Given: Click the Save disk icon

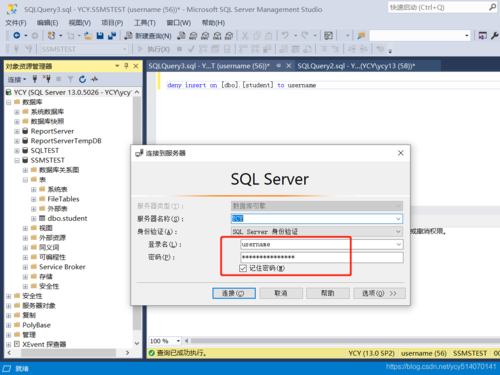Looking at the screenshot, I should [x=100, y=36].
